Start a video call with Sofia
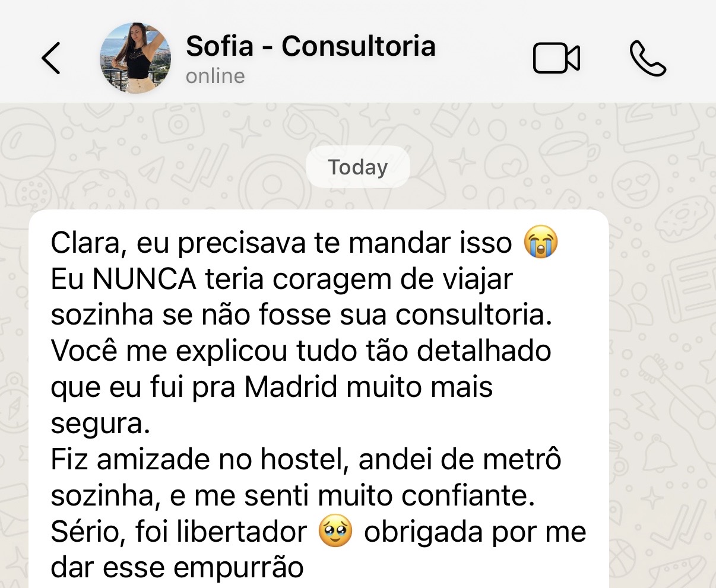 (x=556, y=59)
